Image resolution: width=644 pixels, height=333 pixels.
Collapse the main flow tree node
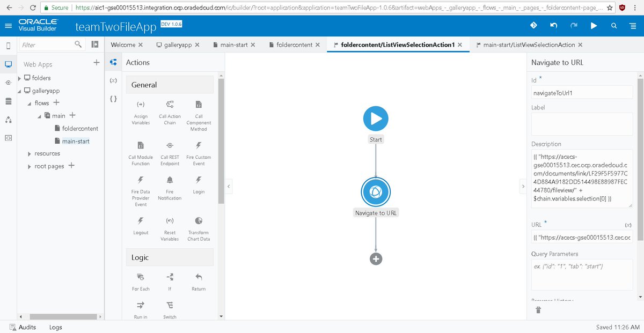click(39, 116)
